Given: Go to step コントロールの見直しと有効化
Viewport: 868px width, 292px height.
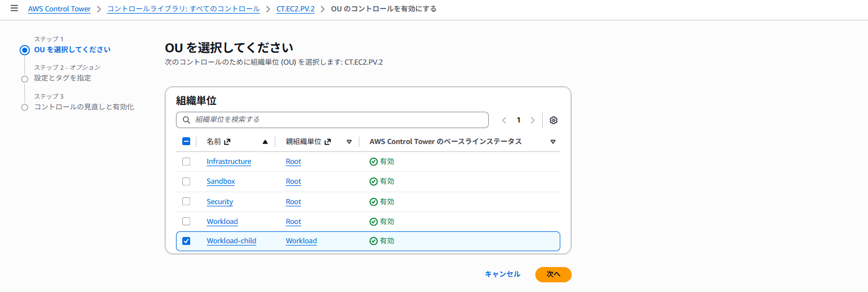Looking at the screenshot, I should (x=84, y=107).
